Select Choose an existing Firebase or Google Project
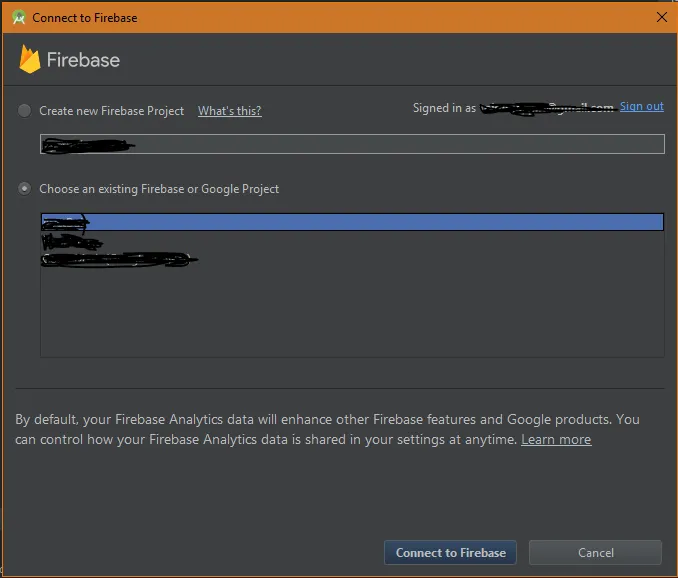The image size is (678, 578). (24, 189)
